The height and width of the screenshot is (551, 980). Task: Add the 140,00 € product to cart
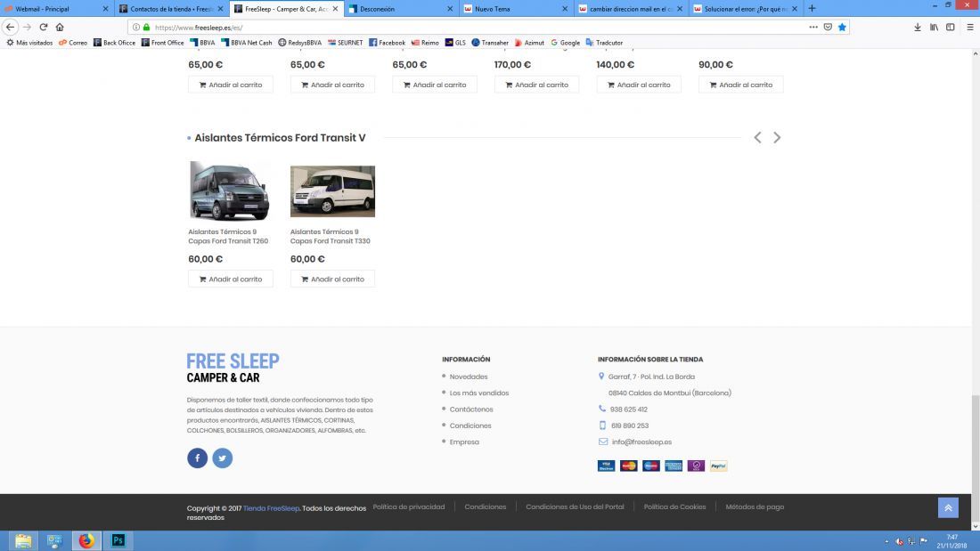(x=639, y=85)
